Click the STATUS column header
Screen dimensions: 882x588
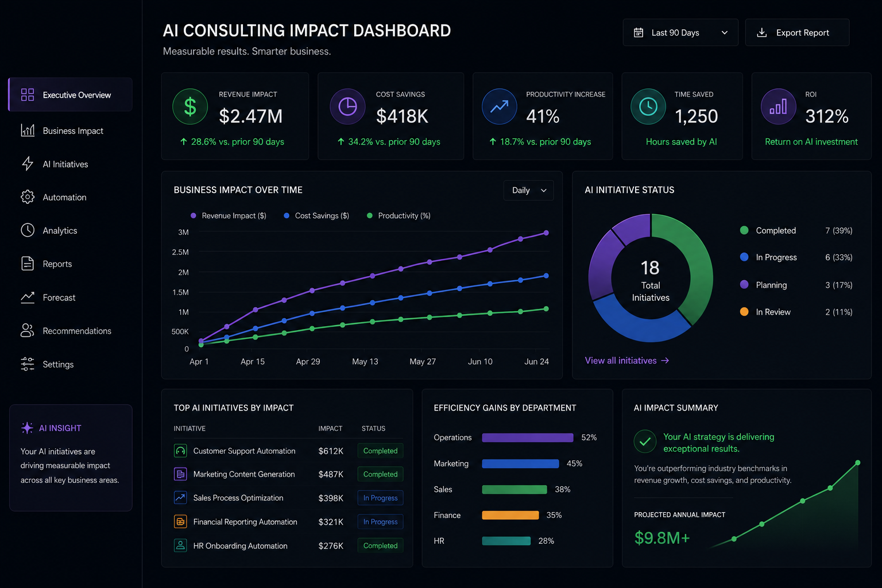coord(373,429)
